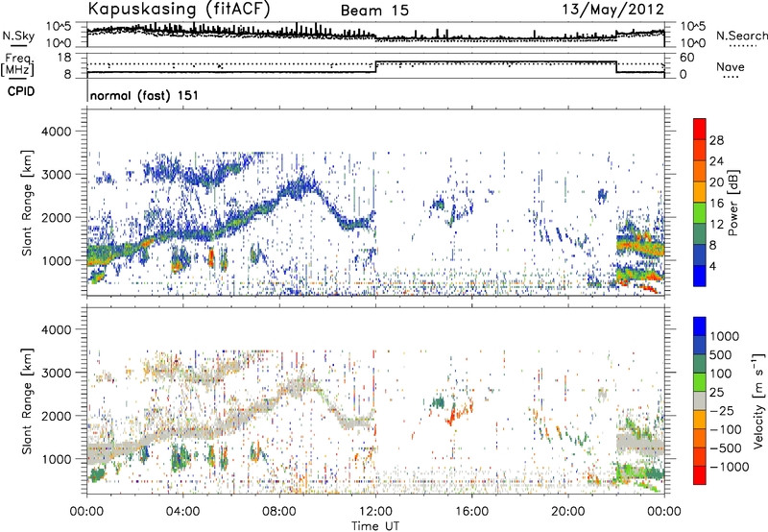Click 'Slant Range [km]' label of the velocity panel
Viewport: 768px width, 532px height.
click(x=27, y=401)
